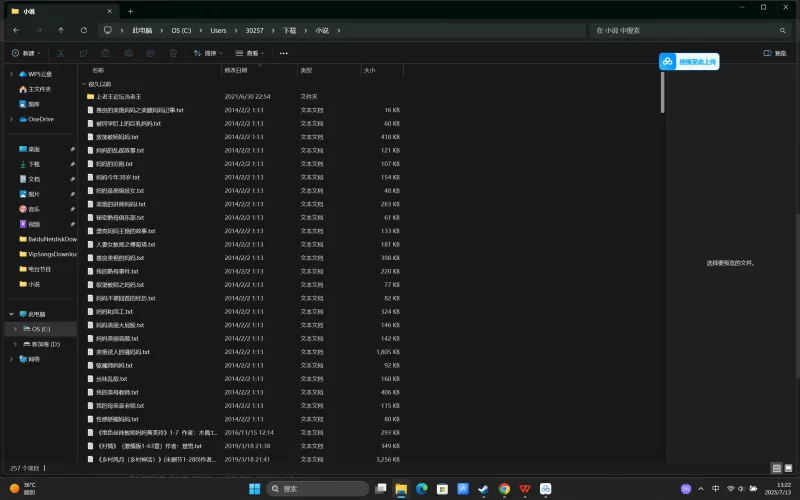The width and height of the screenshot is (800, 500).
Task: Click the computer icon in address bar
Action: [108, 30]
